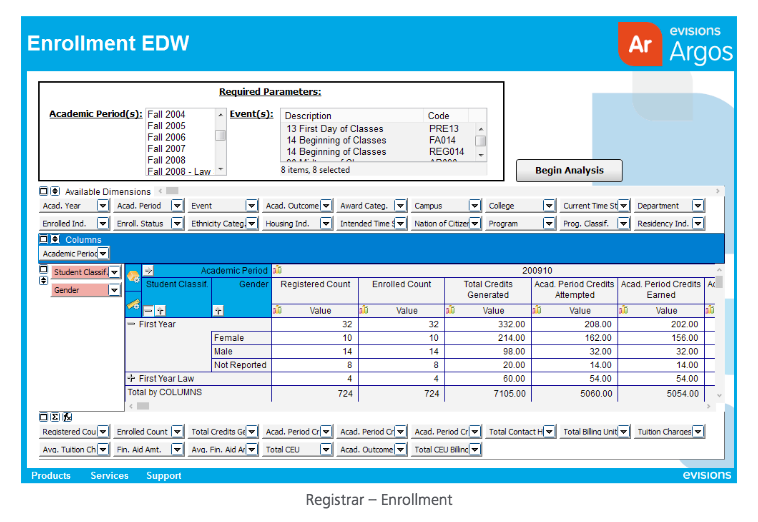This screenshot has height=522, width=758.
Task: Click the Description column header in Events
Action: (352, 116)
